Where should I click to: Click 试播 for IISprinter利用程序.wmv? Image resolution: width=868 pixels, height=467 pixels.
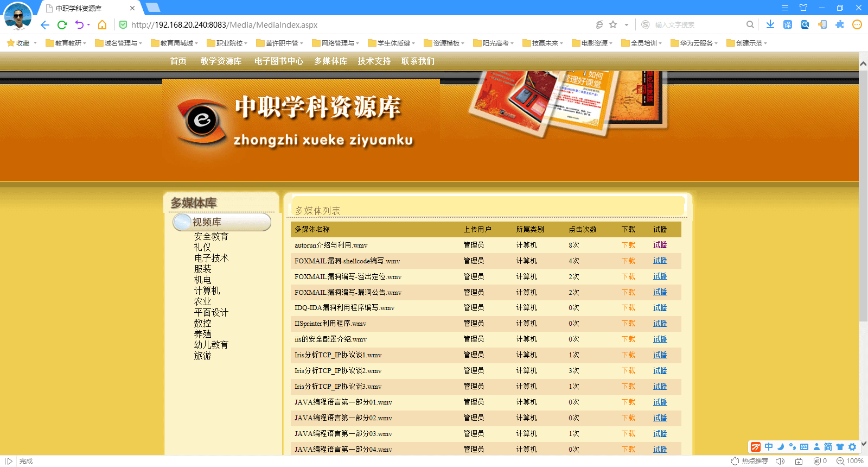coord(660,324)
